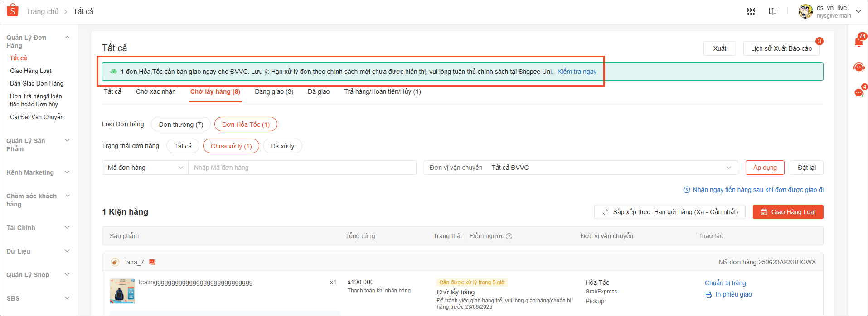Open the customer support headset icon
This screenshot has width=868, height=316.
[x=858, y=67]
